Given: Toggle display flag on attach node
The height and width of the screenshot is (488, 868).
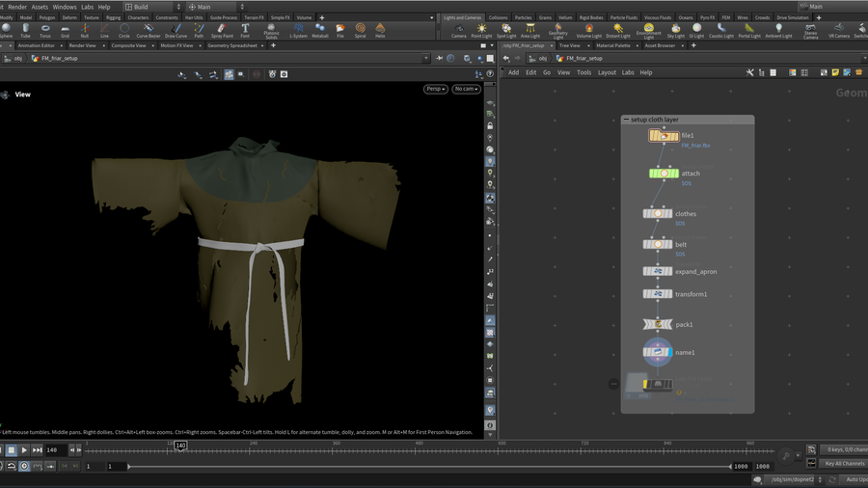Looking at the screenshot, I should [675, 174].
